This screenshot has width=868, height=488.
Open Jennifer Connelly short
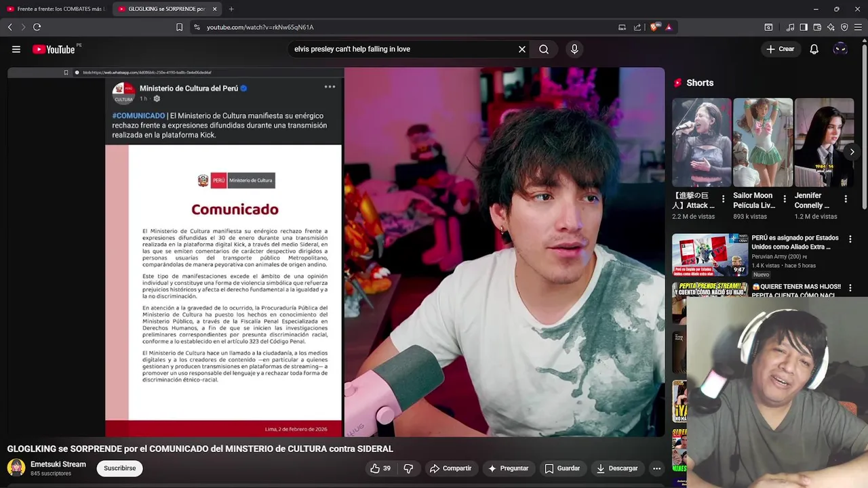tap(824, 142)
